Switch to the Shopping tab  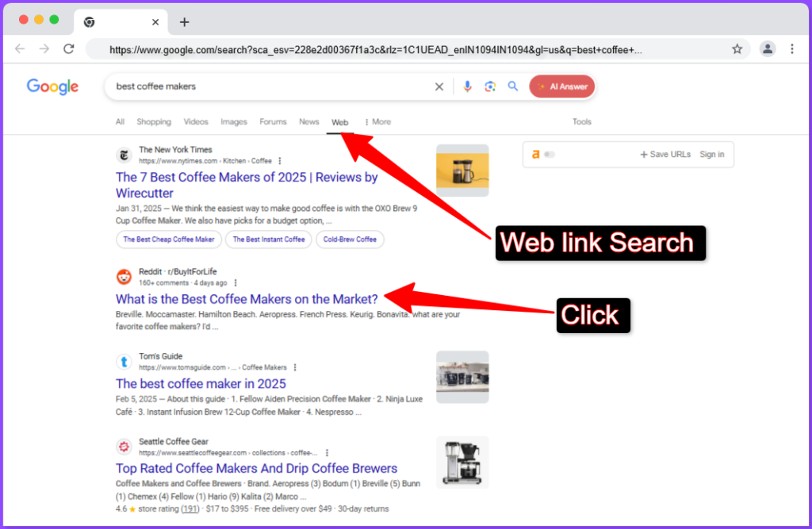pos(154,122)
